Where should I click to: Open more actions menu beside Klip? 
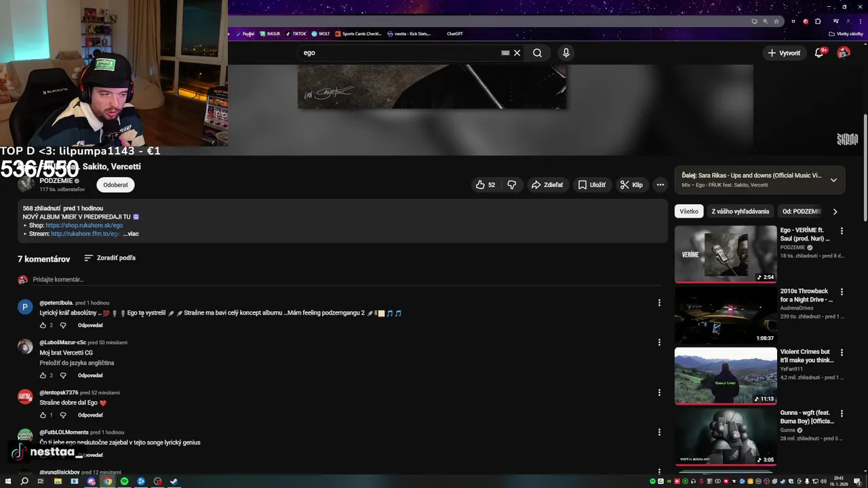point(660,185)
